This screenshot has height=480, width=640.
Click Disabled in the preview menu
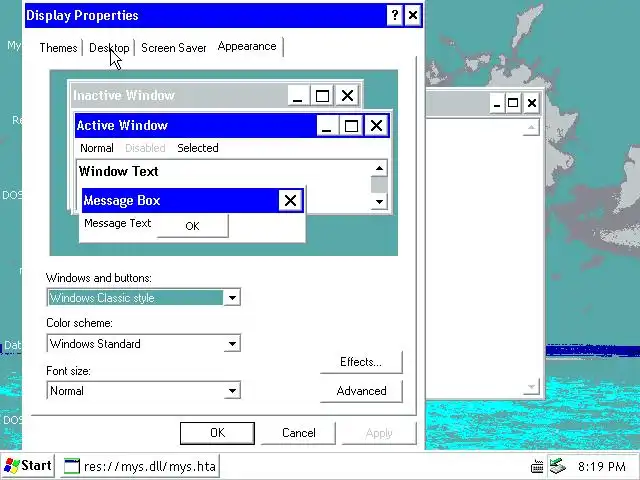point(145,148)
